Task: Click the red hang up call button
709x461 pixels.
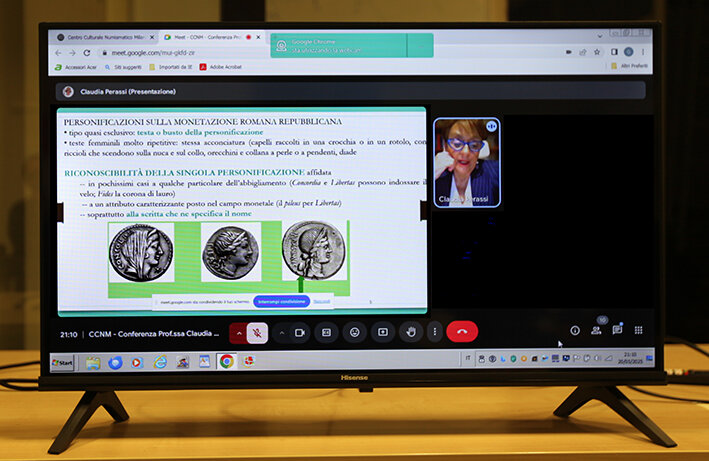Action: 461,332
